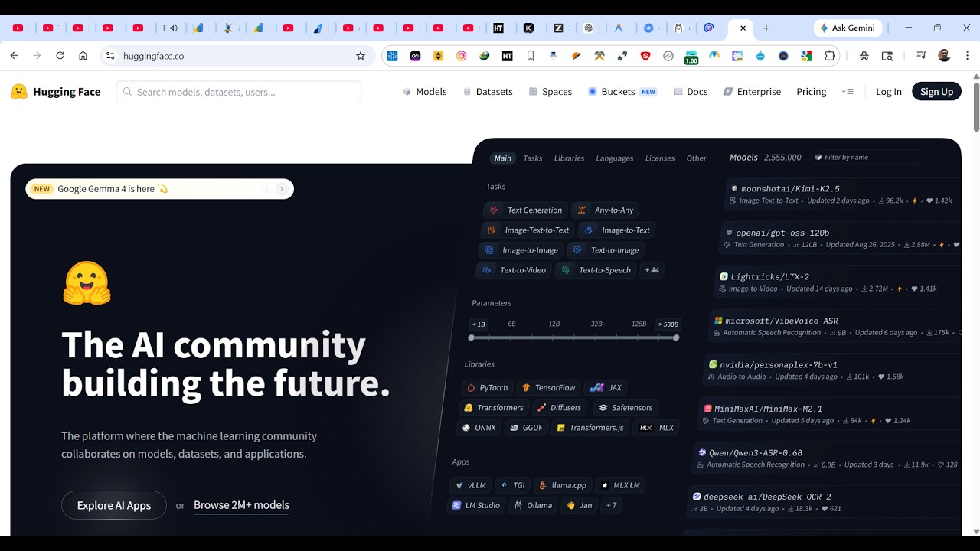Toggle the Image-Text-to-Text task filter

coord(528,230)
